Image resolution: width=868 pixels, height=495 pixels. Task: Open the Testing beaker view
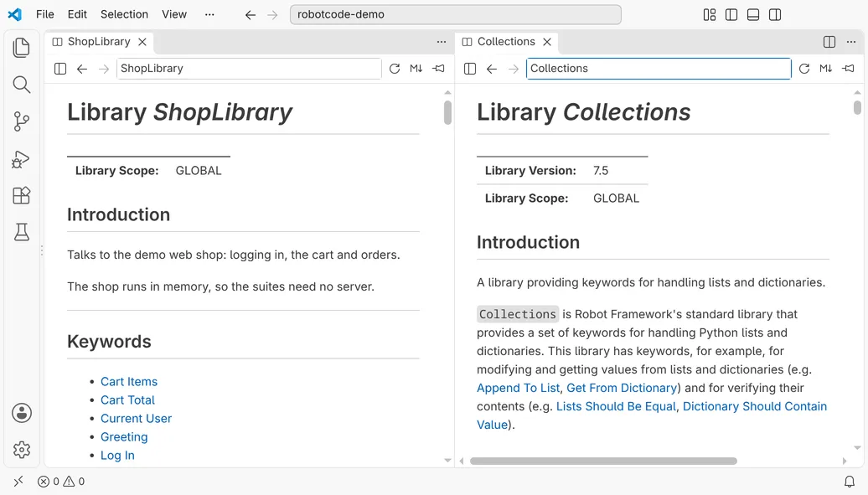21,232
